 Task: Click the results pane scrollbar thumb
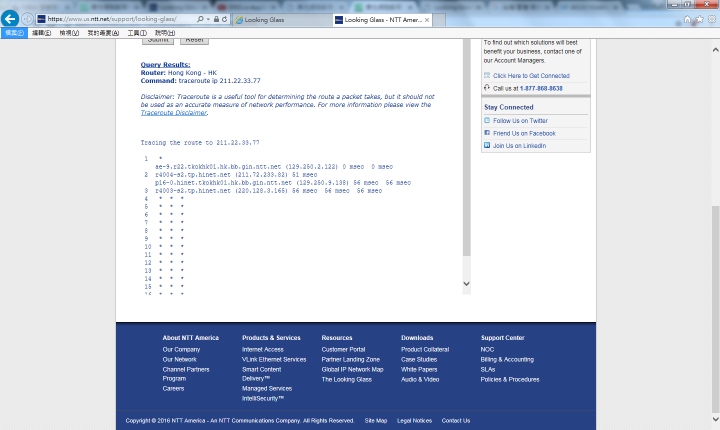point(467,147)
